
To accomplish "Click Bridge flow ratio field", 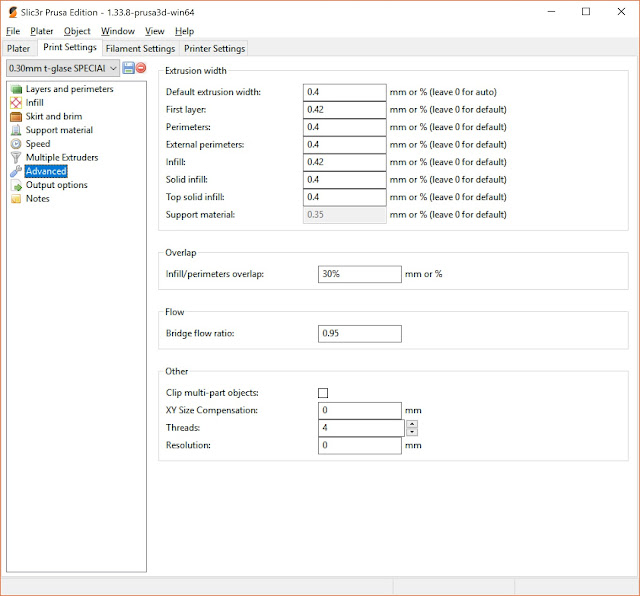I will (360, 334).
